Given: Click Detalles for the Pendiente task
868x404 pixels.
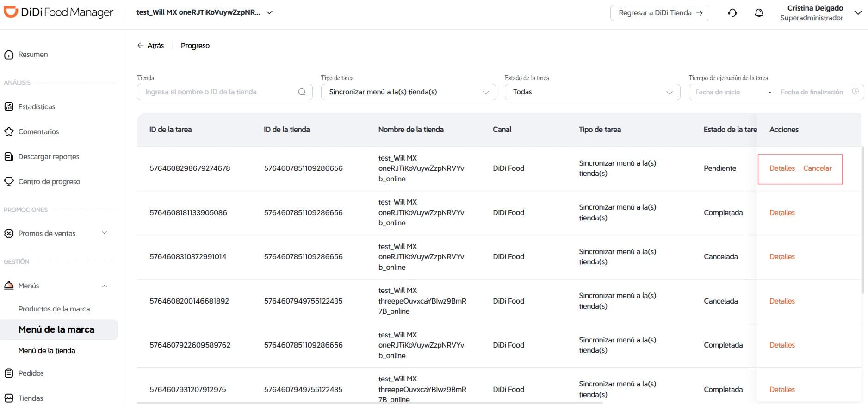Looking at the screenshot, I should [x=782, y=168].
